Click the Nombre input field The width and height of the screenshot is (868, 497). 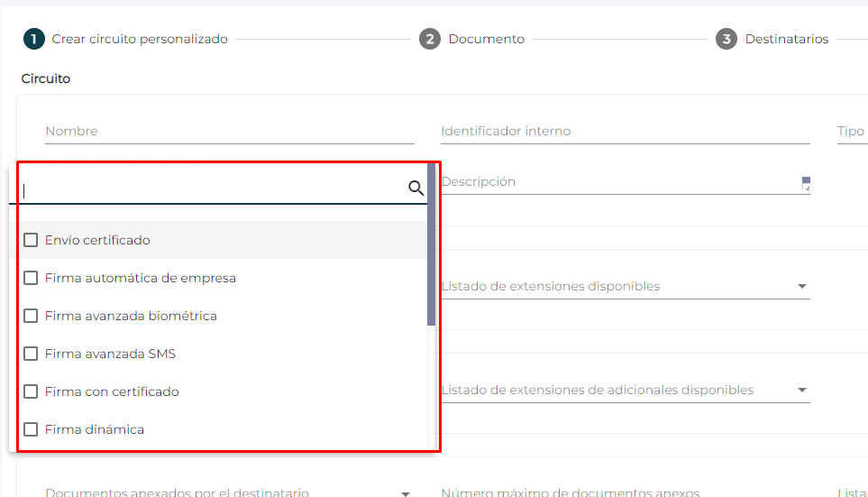[x=230, y=132]
